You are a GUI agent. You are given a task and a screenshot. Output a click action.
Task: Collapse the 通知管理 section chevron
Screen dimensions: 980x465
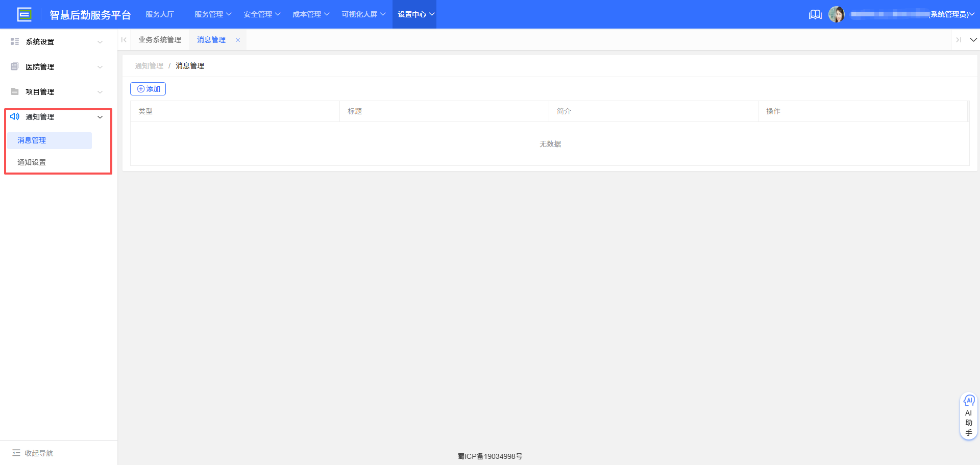pos(100,116)
